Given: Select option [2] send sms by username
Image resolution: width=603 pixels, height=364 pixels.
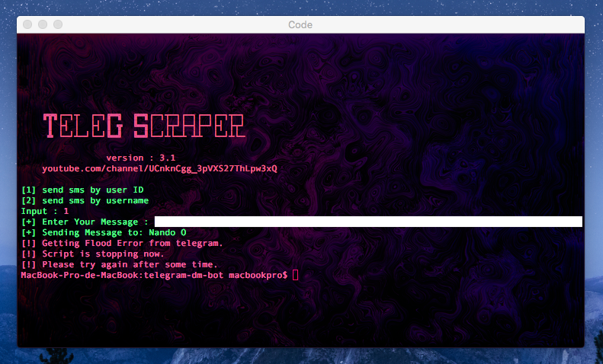Looking at the screenshot, I should click(85, 200).
